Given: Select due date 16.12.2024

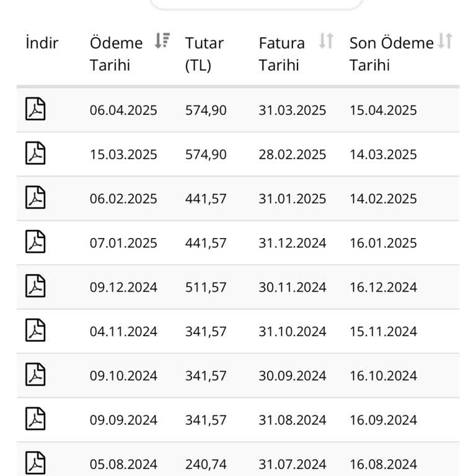Looking at the screenshot, I should [383, 288].
